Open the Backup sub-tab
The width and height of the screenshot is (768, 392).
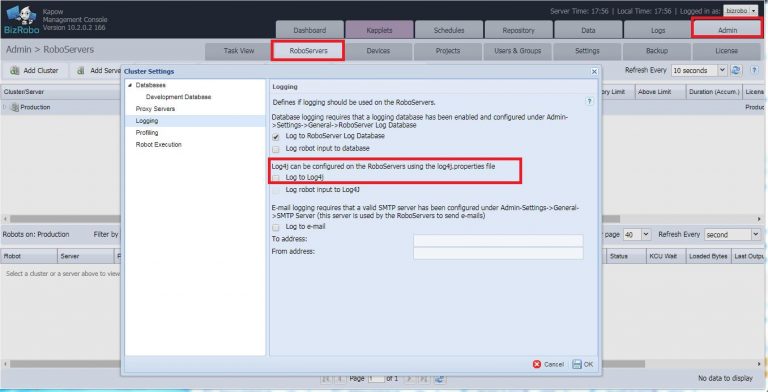[x=656, y=51]
